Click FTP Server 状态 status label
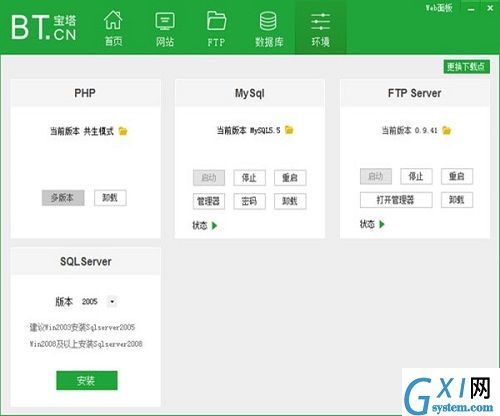This screenshot has height=416, width=500. click(367, 224)
